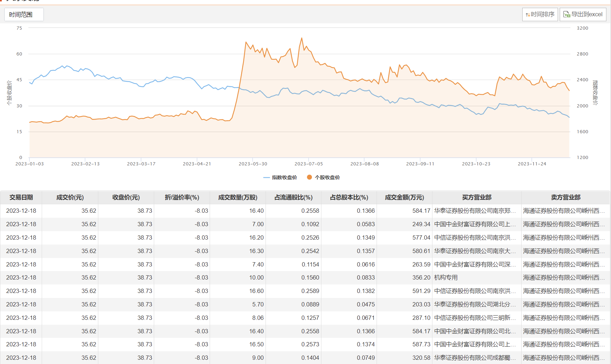Click the sort arrows icon on 时间排序
611x364 pixels.
point(528,15)
